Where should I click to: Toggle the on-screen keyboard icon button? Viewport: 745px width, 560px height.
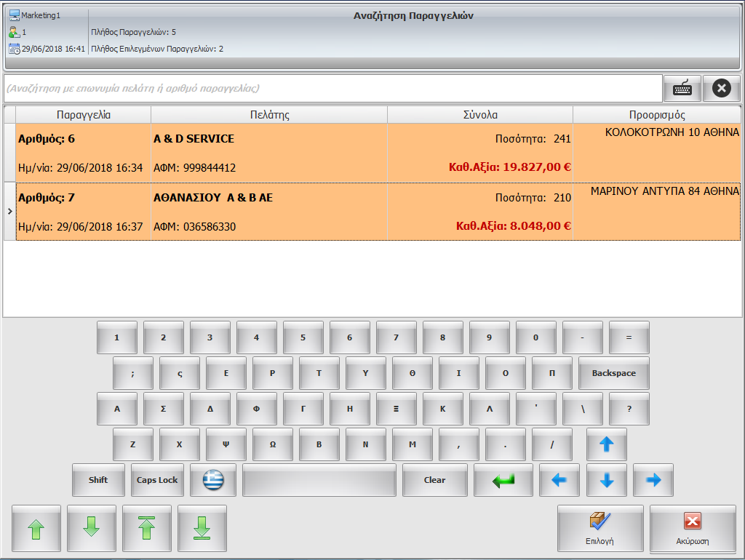[x=682, y=88]
